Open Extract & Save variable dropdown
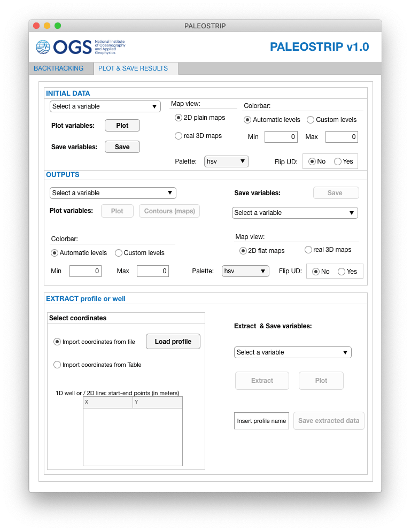The image size is (411, 532). 292,352
